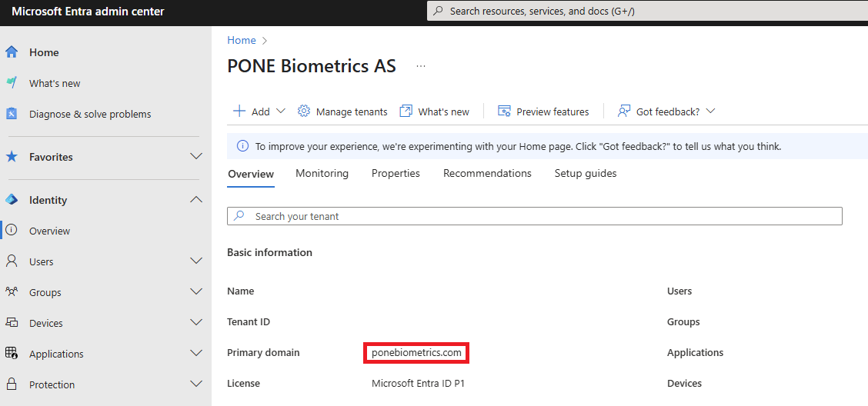Screen dimensions: 868x406
Task: Click the Got feedback person icon
Action: click(x=624, y=111)
